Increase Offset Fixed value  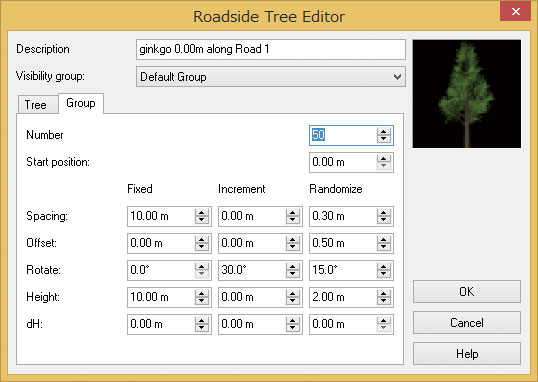202,240
